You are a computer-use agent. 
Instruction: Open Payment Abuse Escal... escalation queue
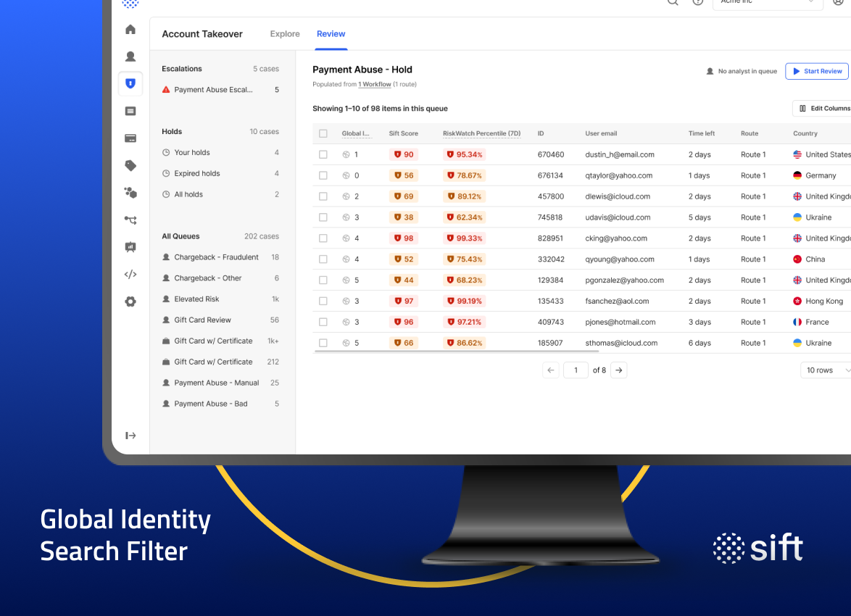pyautogui.click(x=220, y=90)
